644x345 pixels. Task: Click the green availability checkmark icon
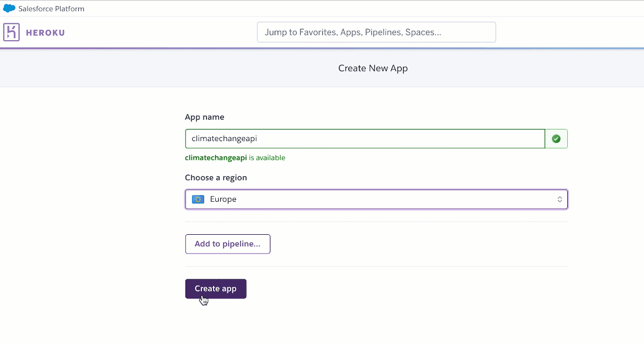coord(556,139)
